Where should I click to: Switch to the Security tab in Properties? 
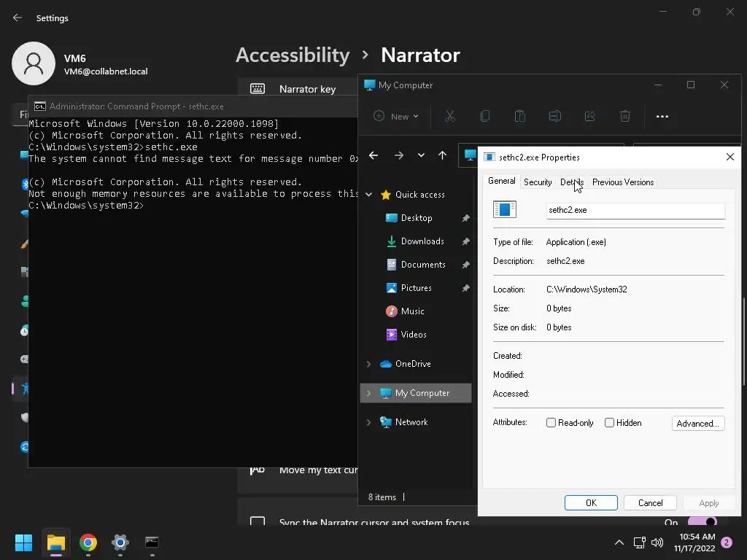pyautogui.click(x=538, y=182)
